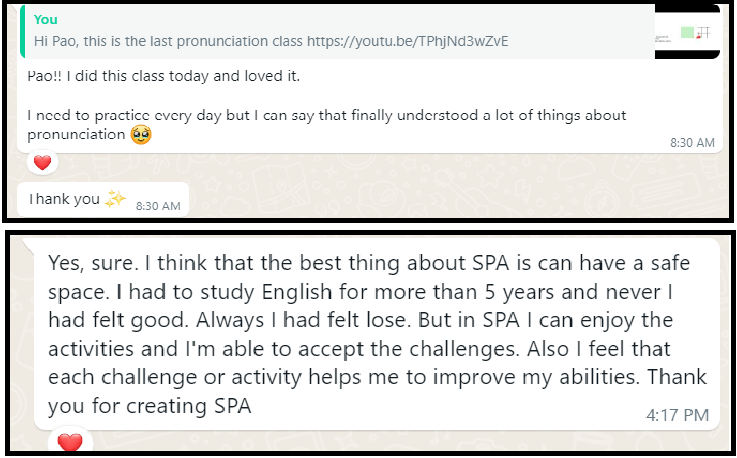The width and height of the screenshot is (737, 458).
Task: Click the heart reaction below the SPA message
Action: pos(69,442)
